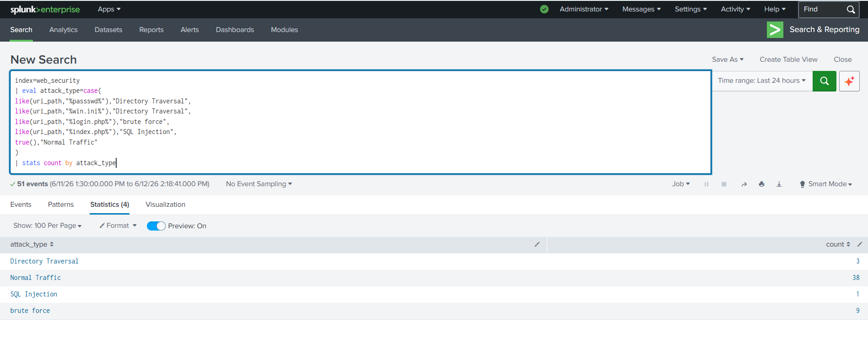
Task: Toggle Preview switch off
Action: coord(156,226)
